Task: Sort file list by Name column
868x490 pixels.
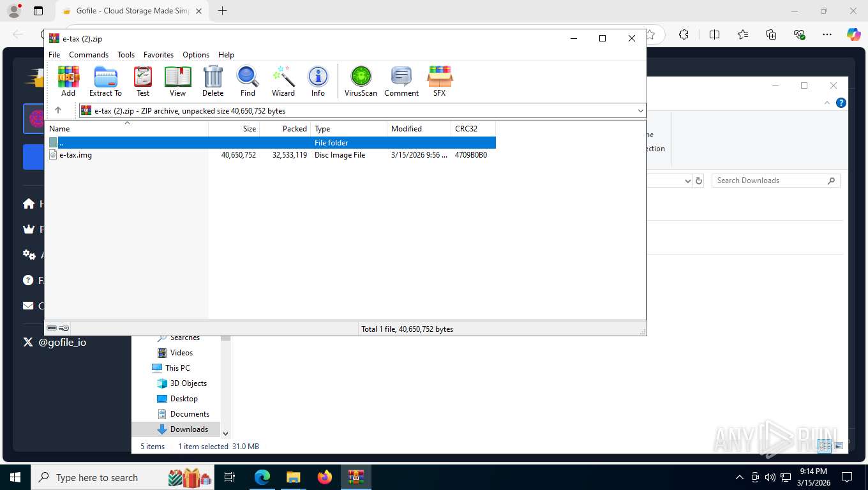Action: 127,129
